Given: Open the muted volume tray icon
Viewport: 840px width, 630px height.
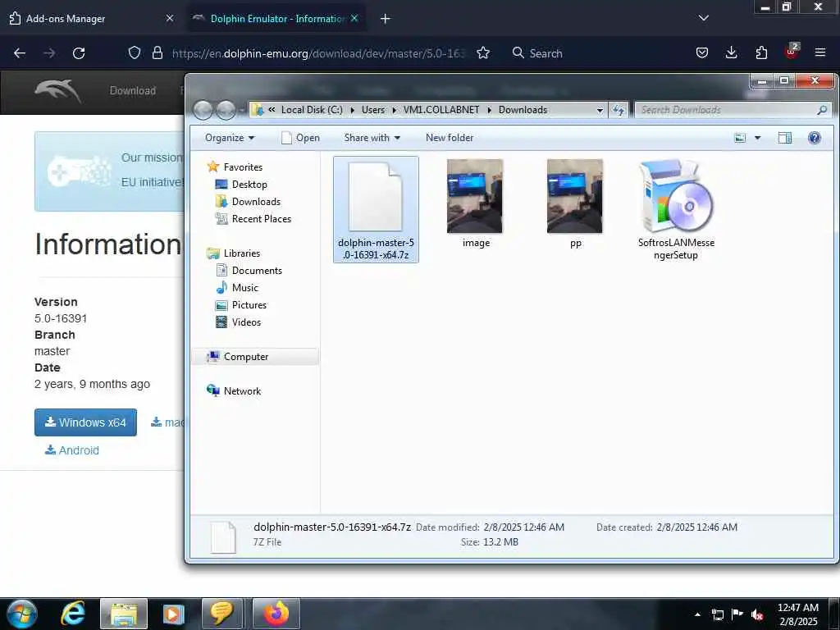Looking at the screenshot, I should coord(757,614).
